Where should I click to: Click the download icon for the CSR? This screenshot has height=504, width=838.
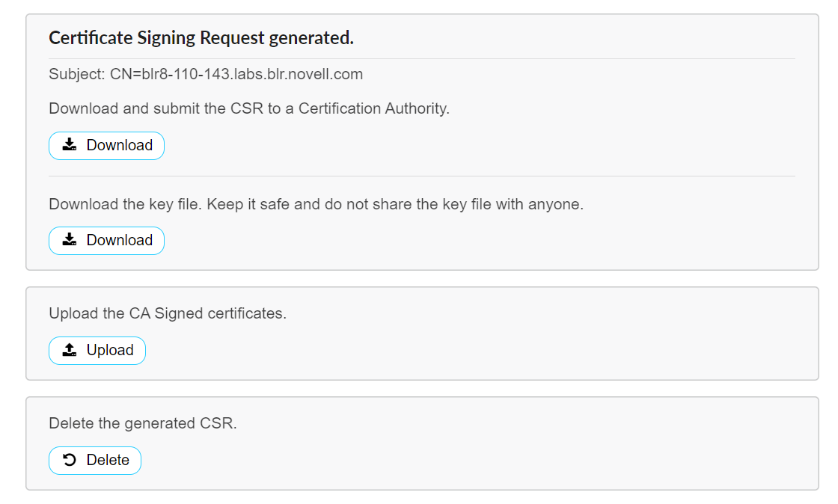pos(70,145)
